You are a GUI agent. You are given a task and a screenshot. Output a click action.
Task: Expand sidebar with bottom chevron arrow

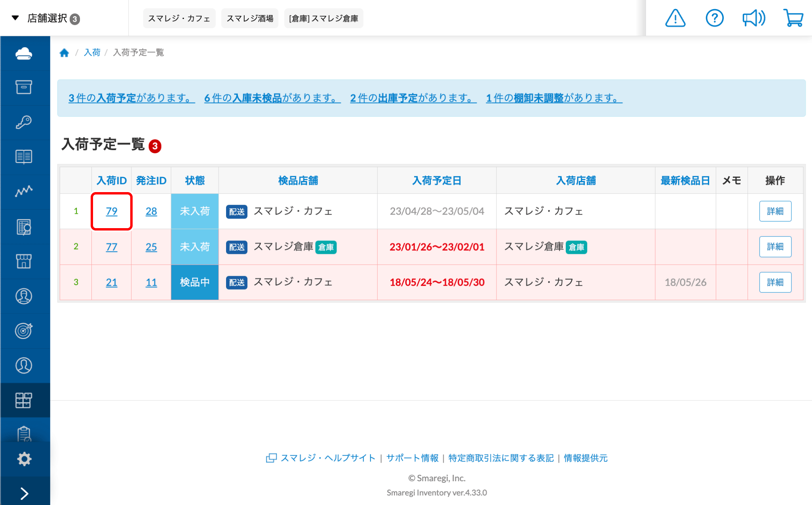24,493
